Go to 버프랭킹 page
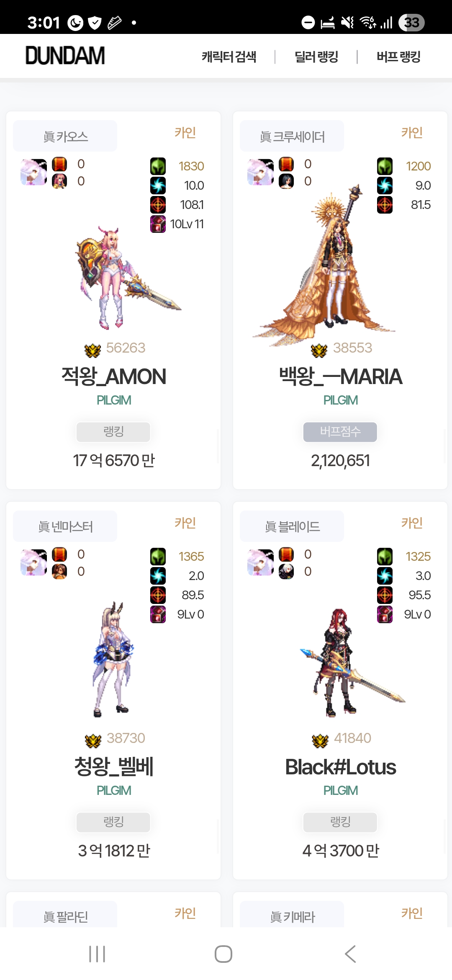 coord(398,57)
